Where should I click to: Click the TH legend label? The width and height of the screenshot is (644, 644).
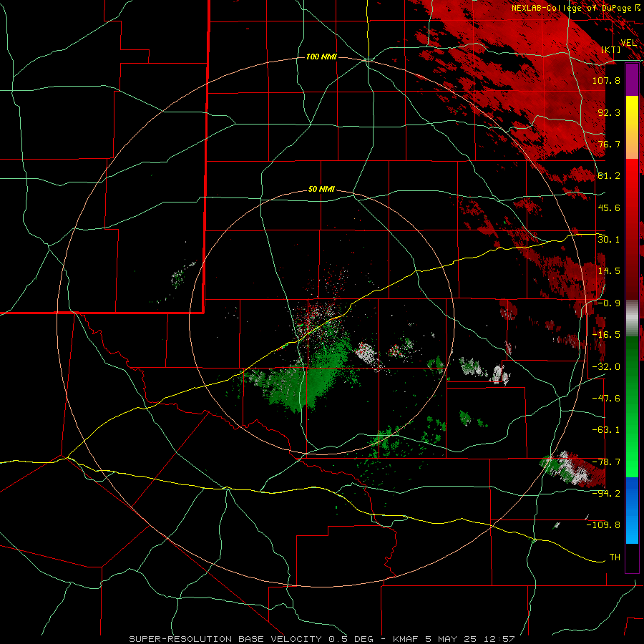615,557
